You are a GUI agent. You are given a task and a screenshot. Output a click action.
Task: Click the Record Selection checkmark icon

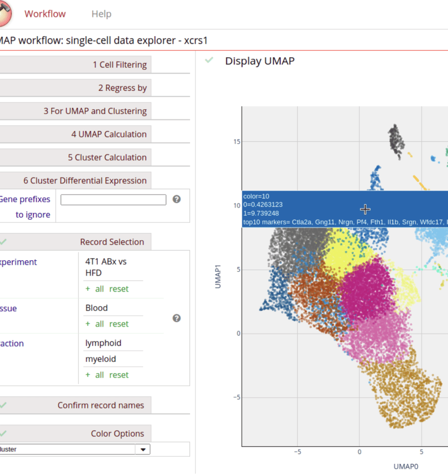point(3,242)
